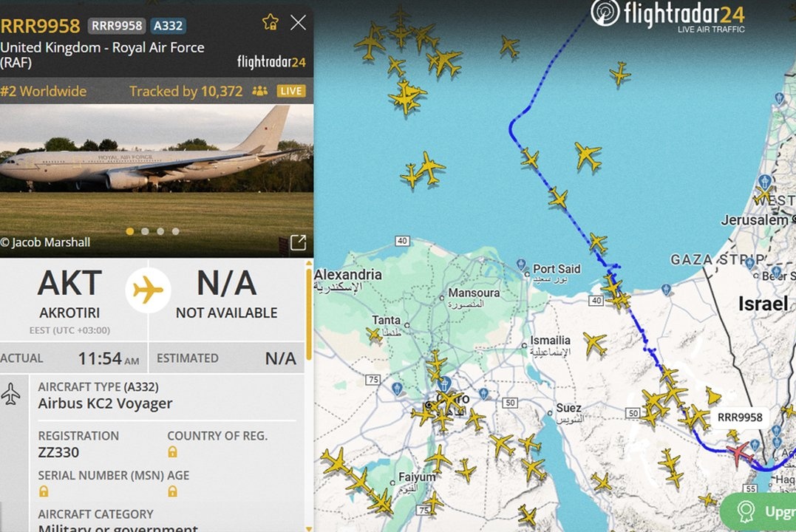
Task: Click the flight panel scroll-down arrow
Action: click(x=309, y=528)
